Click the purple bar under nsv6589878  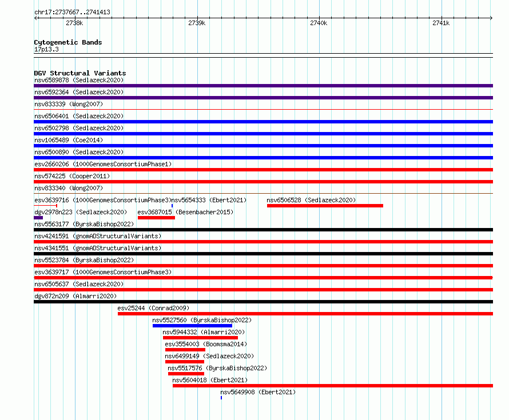[x=263, y=86]
